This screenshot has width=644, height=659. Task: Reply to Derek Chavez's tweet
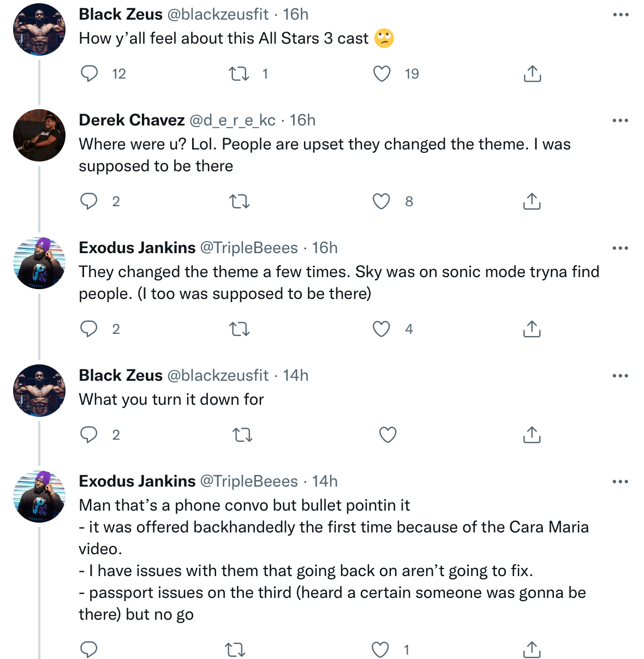(x=89, y=201)
